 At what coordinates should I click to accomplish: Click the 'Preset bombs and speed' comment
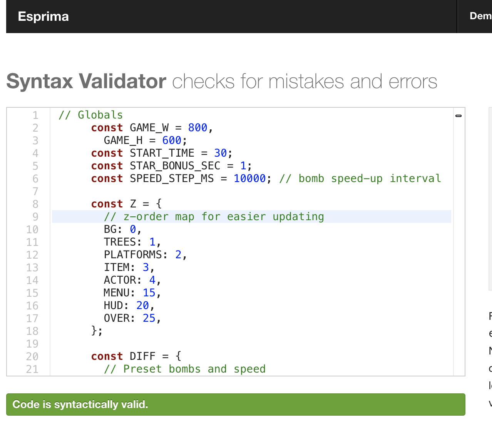pyautogui.click(x=185, y=369)
